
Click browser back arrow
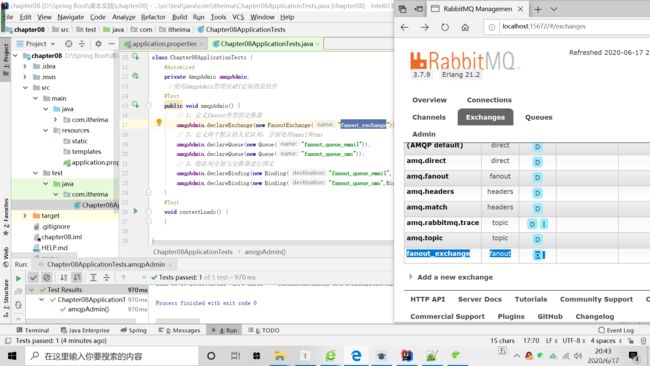tap(405, 27)
